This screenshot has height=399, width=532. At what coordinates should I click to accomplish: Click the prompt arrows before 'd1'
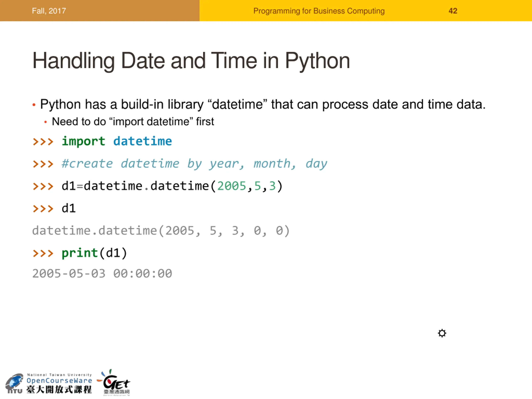(43, 208)
